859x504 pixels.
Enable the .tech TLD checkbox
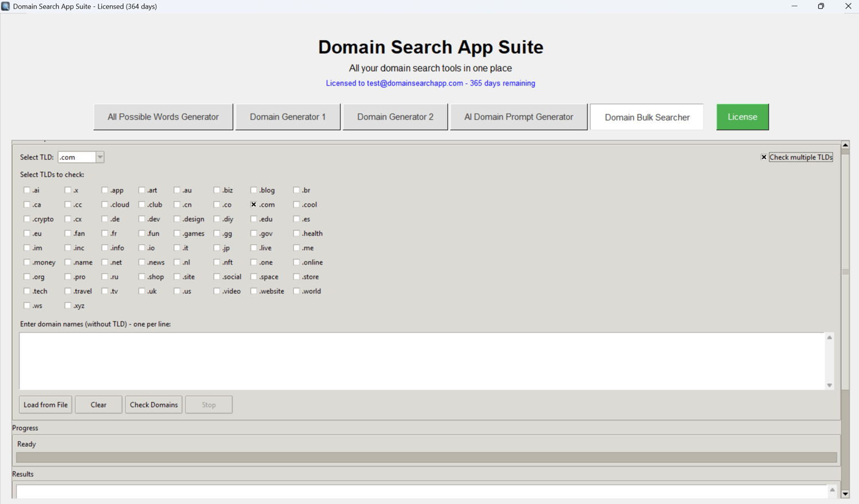tap(27, 291)
